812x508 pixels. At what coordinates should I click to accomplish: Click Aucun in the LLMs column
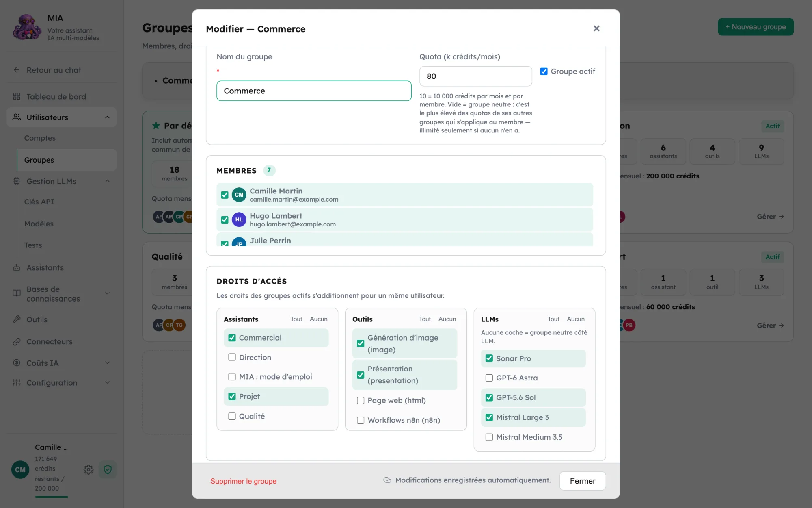point(576,319)
